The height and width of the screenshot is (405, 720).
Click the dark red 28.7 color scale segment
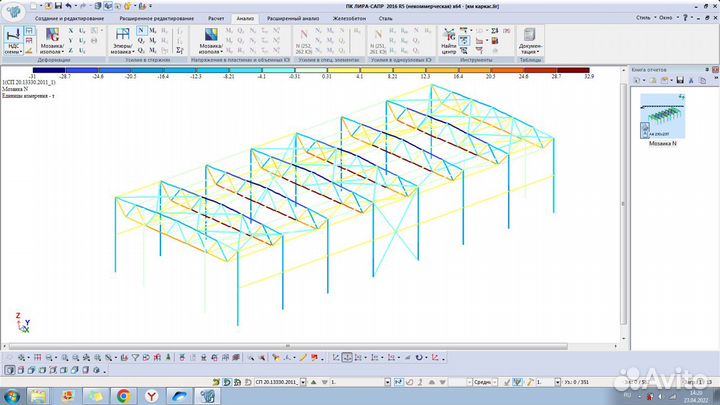[x=571, y=69]
